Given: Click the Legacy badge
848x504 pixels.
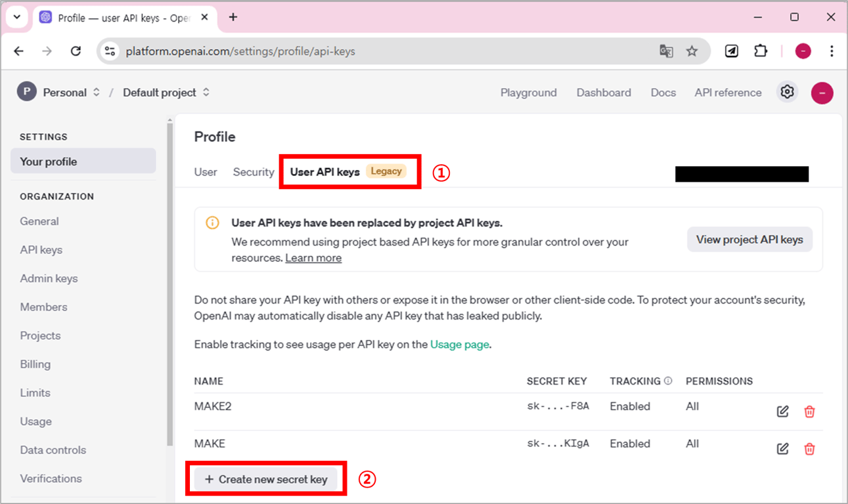Looking at the screenshot, I should tap(386, 171).
